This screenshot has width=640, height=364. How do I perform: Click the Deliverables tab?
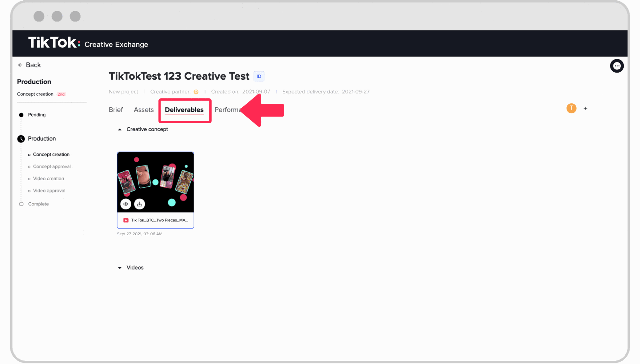point(184,109)
